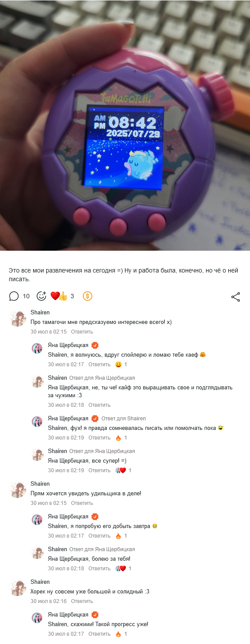Click fire reaction under "скажиии!" reply
Image resolution: width=250 pixels, height=644 pixels.
(118, 634)
